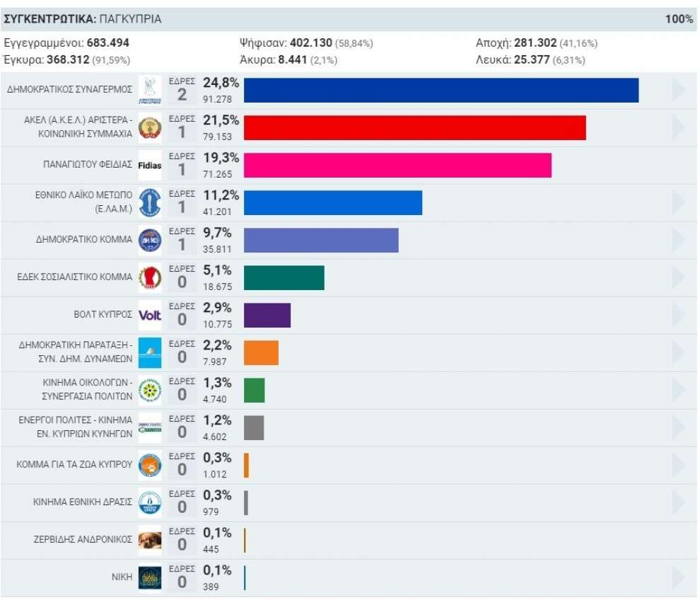Click the ΚΙΝΗΜΑ ΕΘΝΙΚΗ ΔΡΑΣΙΣ party name
700x607 pixels.
83,502
